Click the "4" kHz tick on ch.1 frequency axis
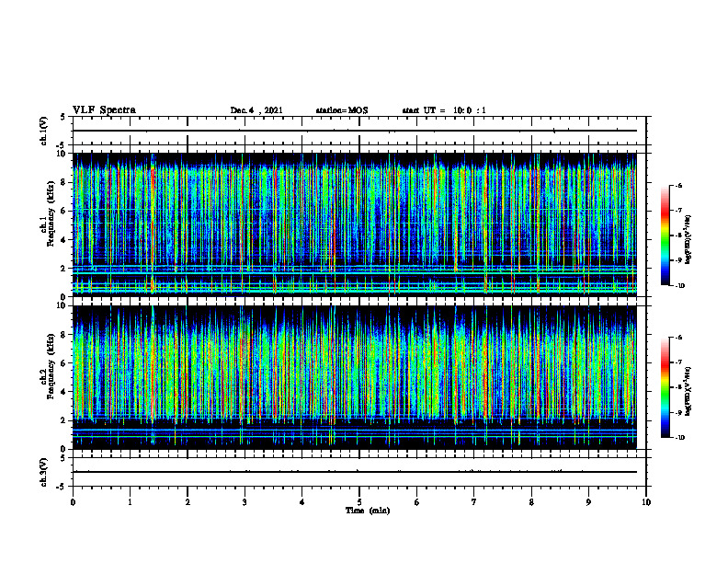 click(64, 240)
